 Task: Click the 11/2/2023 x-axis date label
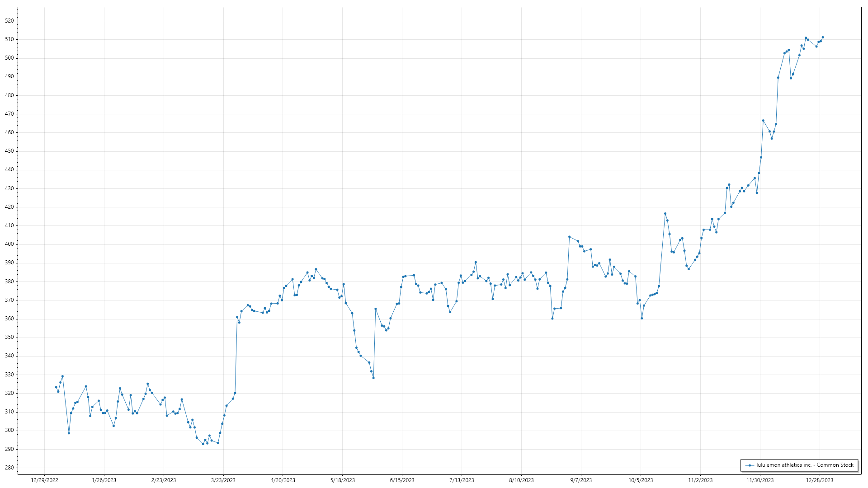pyautogui.click(x=700, y=480)
